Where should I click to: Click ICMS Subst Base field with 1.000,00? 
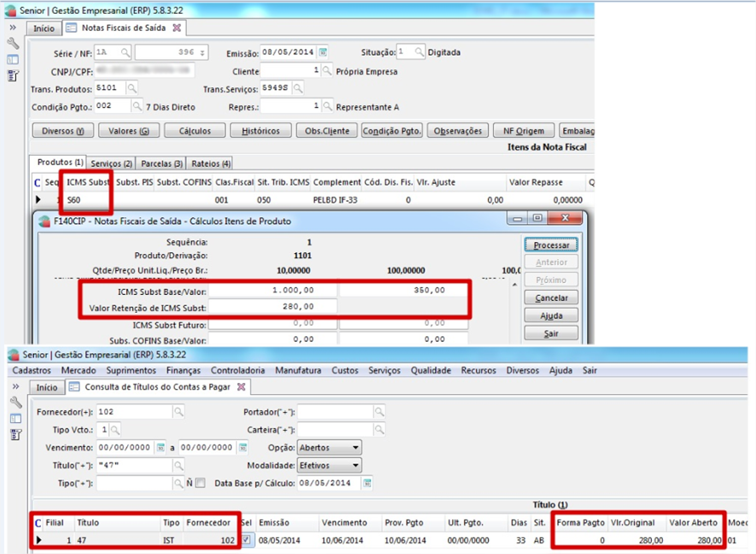[273, 290]
